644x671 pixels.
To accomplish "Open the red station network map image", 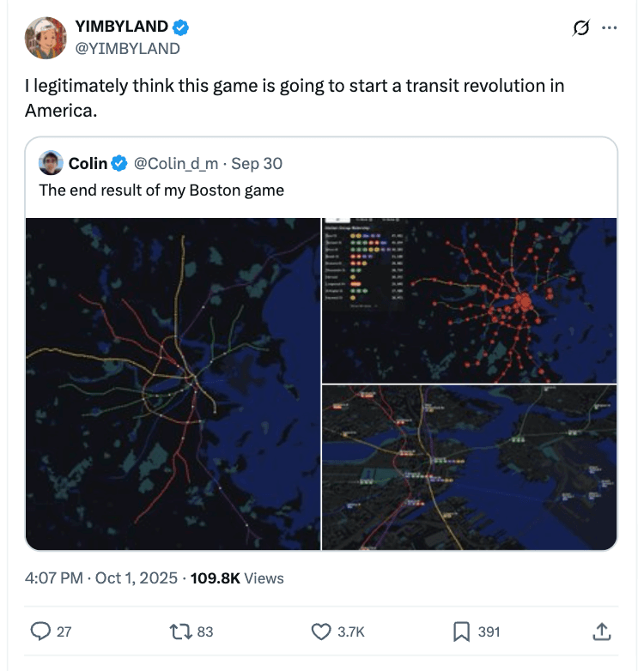I will [x=469, y=299].
